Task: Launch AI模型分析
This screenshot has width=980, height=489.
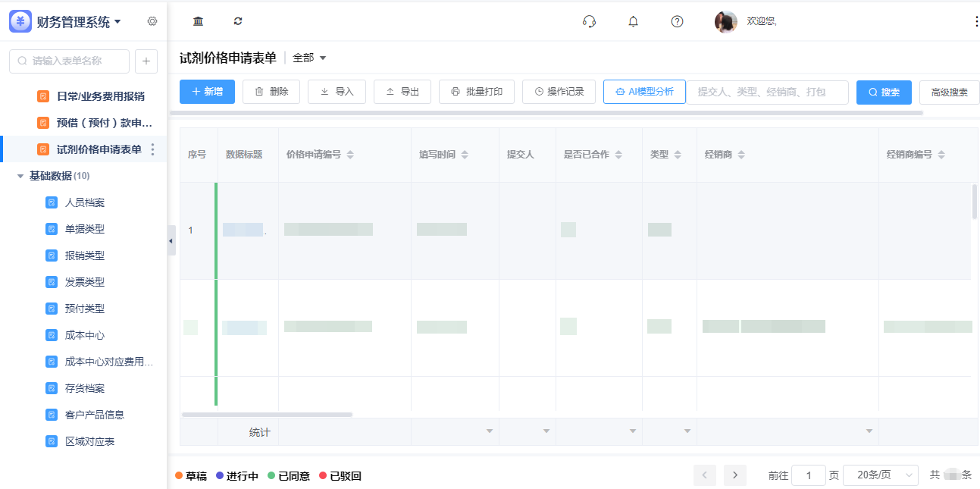Action: click(x=644, y=92)
